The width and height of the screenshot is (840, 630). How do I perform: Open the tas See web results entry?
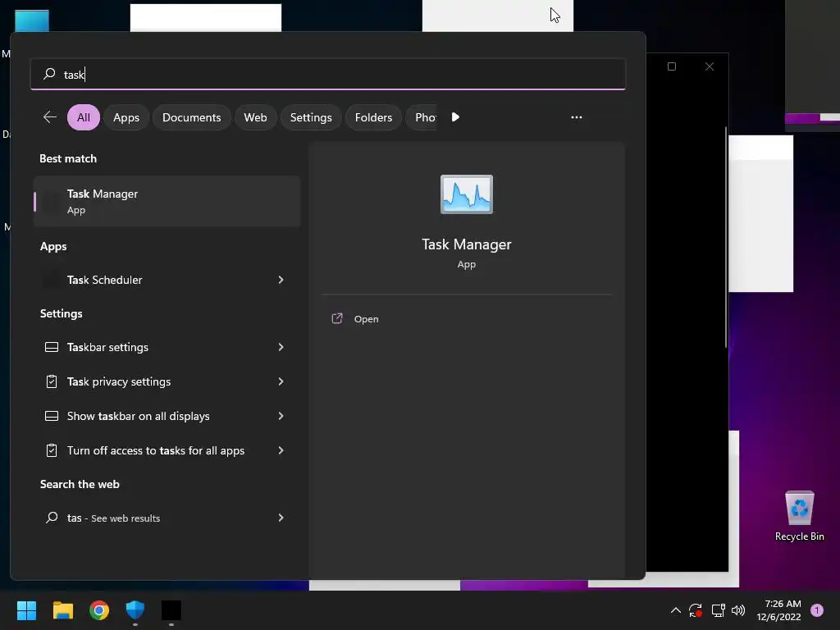(167, 518)
